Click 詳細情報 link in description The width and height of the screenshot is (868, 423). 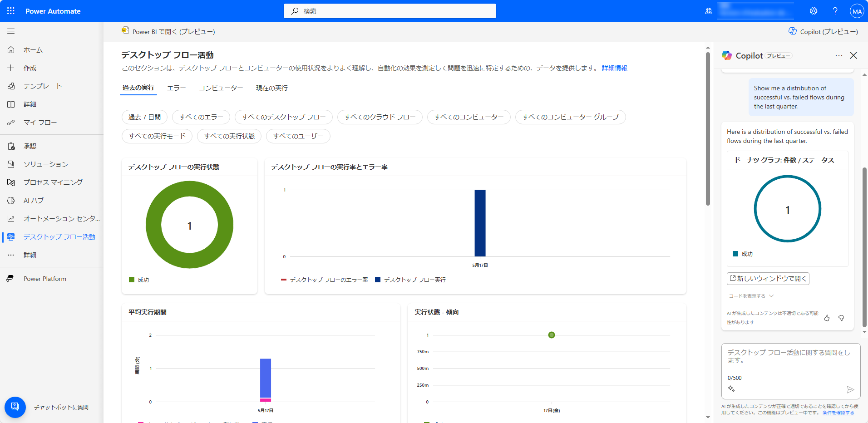(615, 68)
